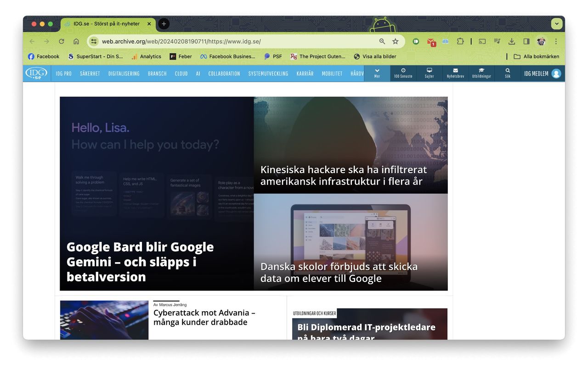Toggle the browser side panel open

click(526, 41)
